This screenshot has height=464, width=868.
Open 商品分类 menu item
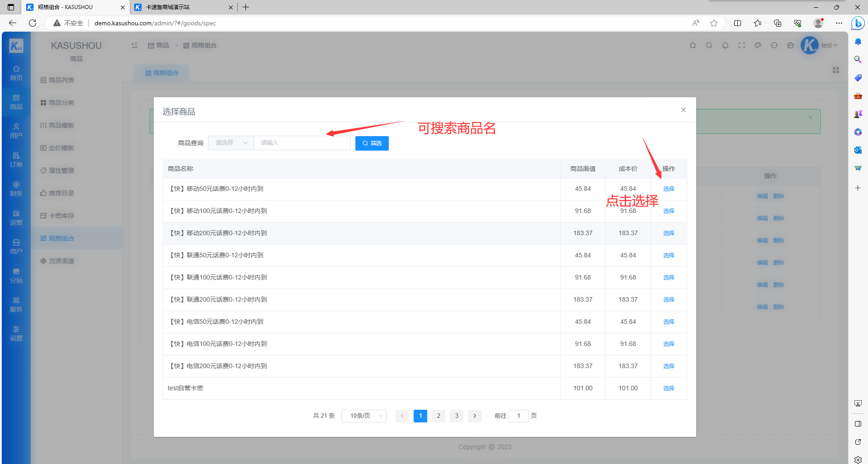(76, 103)
